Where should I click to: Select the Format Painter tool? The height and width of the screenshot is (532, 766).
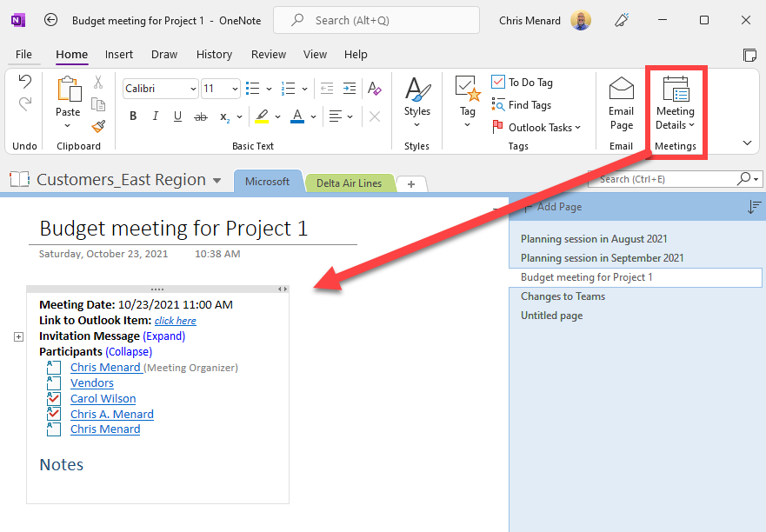98,126
